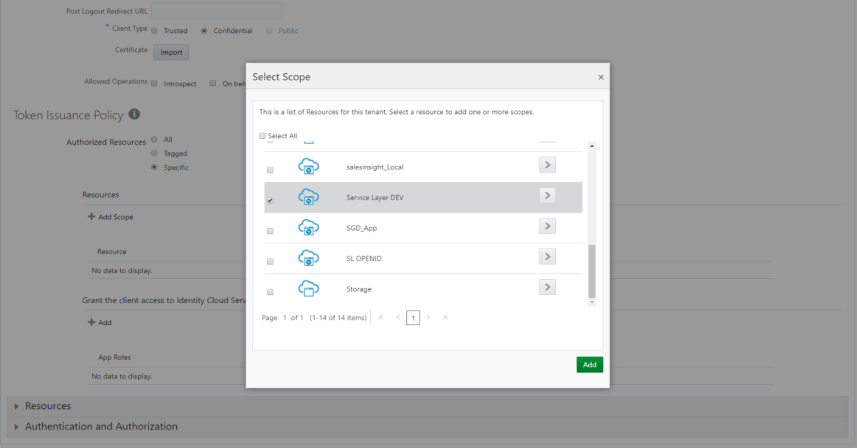857x448 pixels.
Task: Open Token Issuance Policy info icon
Action: click(134, 114)
